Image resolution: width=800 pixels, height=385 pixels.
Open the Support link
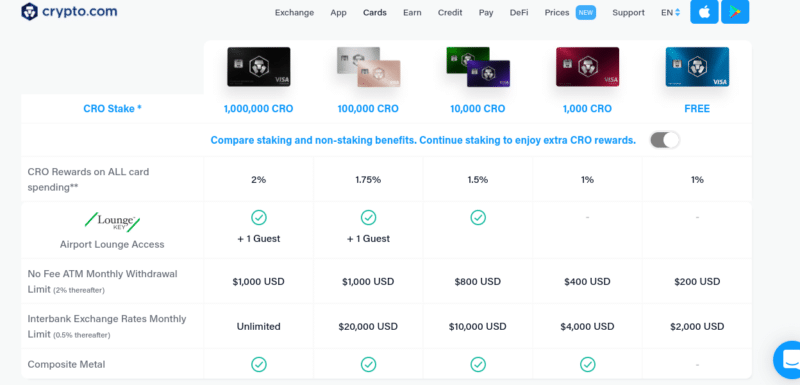(x=628, y=13)
